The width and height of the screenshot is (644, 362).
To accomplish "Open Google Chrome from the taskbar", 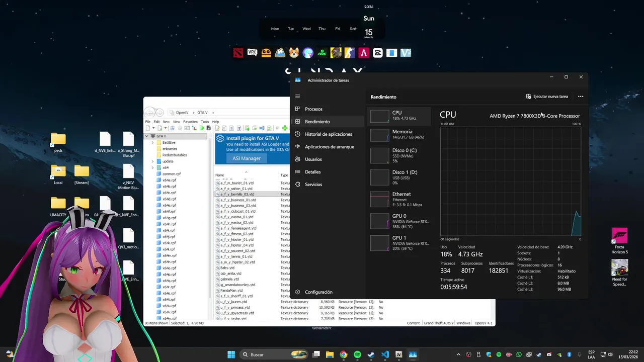I will [x=343, y=354].
